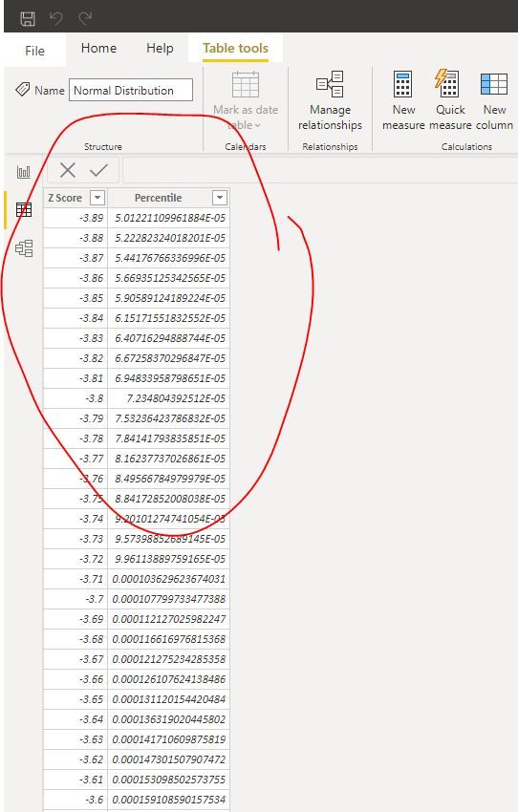Screen dimensions: 518x812
Task: Switch to the Home tab
Action: [99, 48]
